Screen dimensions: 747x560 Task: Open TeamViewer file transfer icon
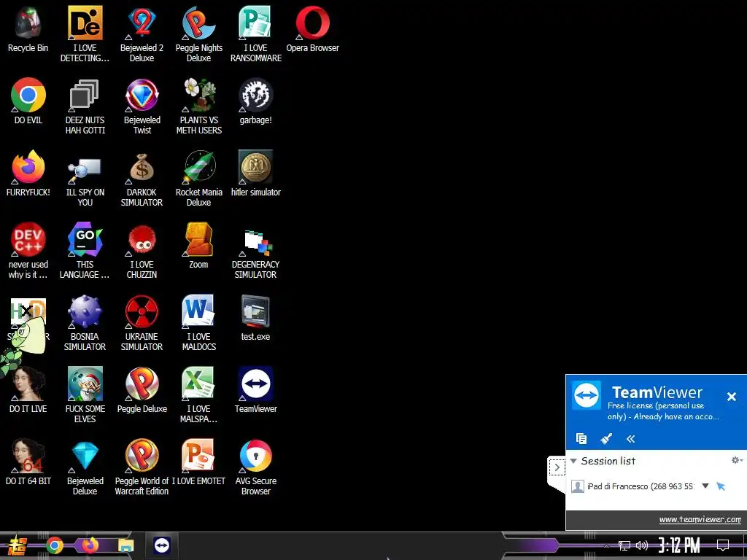(581, 438)
